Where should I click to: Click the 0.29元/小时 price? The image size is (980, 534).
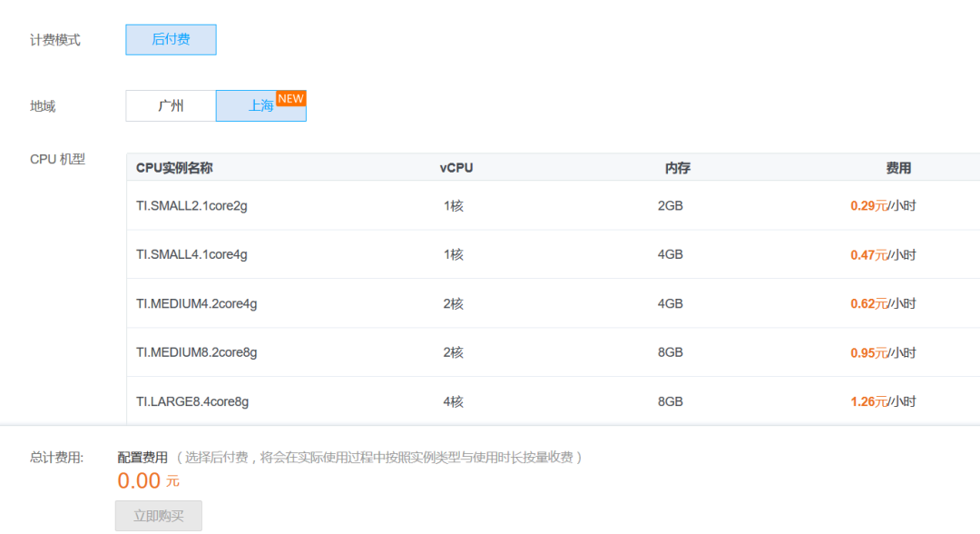click(883, 206)
